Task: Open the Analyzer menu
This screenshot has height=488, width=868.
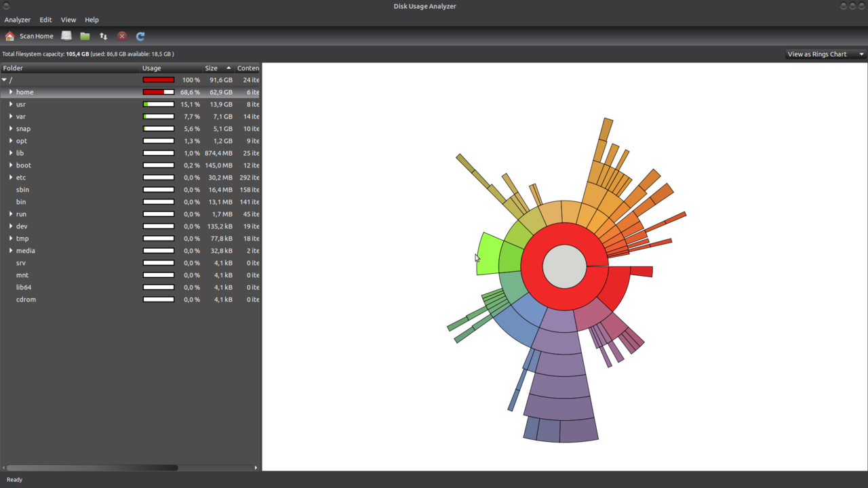Action: pos(18,20)
